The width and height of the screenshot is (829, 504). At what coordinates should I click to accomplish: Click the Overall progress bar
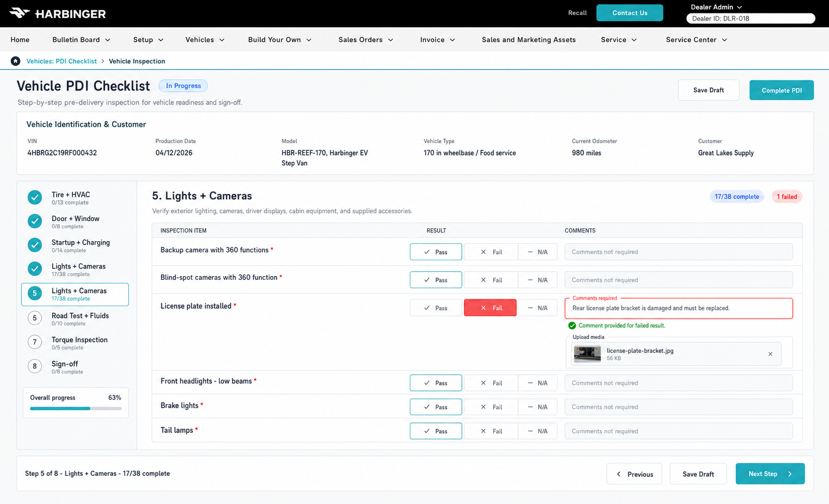[76, 409]
